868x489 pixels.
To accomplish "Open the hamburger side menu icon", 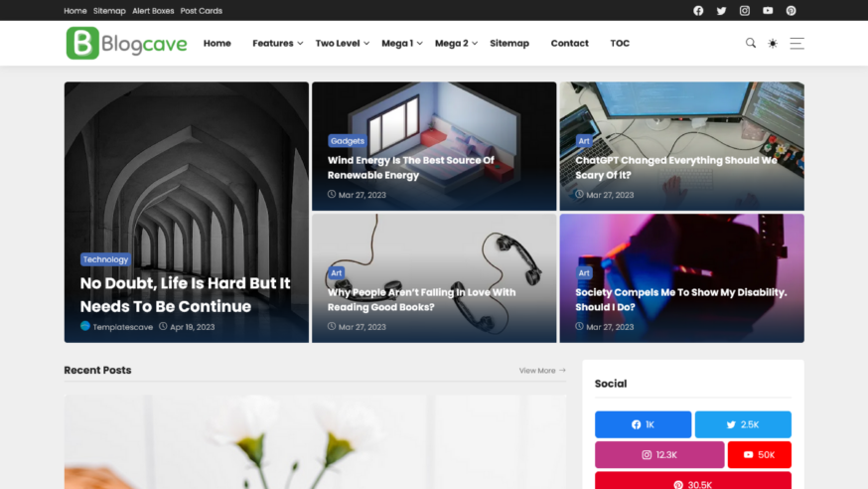I will [x=797, y=43].
